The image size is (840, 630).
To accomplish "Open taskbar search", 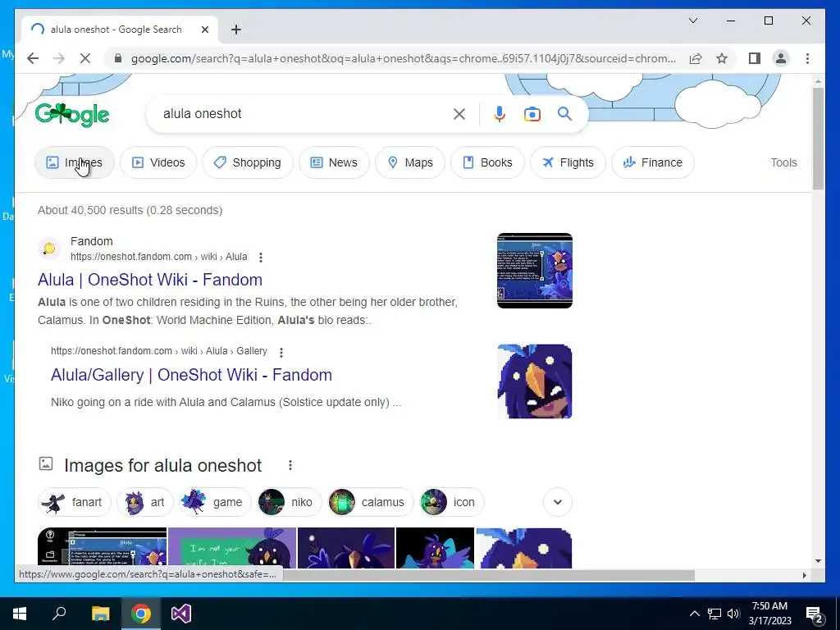I will click(x=59, y=614).
